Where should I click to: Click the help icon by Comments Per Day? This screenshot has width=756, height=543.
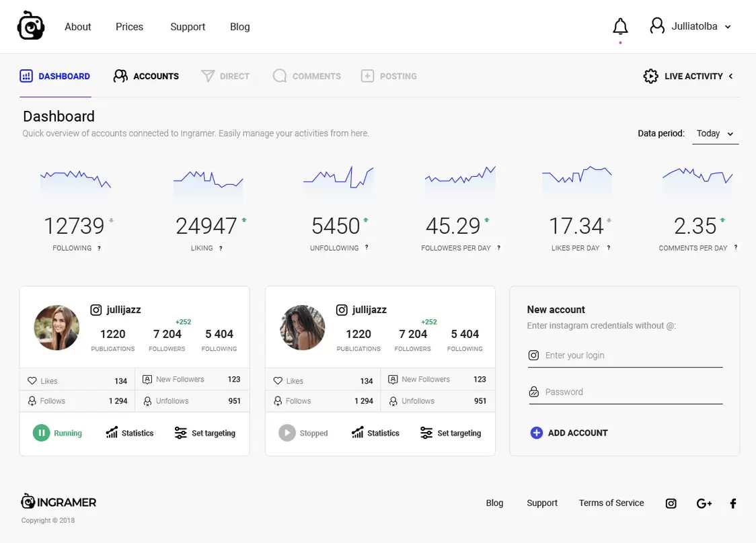[736, 248]
